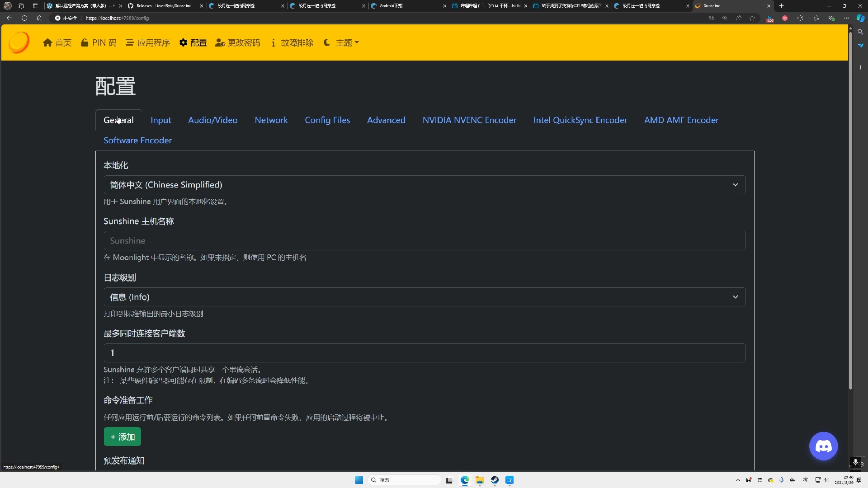Open a new browser tab
Viewport: 868px width, 488px height.
pos(781,6)
